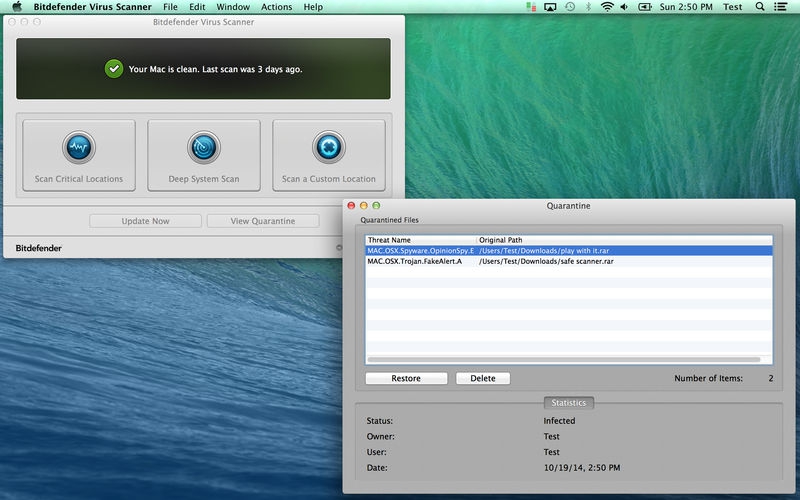The image size is (800, 500).
Task: Click the Wi-Fi status icon
Action: point(607,7)
